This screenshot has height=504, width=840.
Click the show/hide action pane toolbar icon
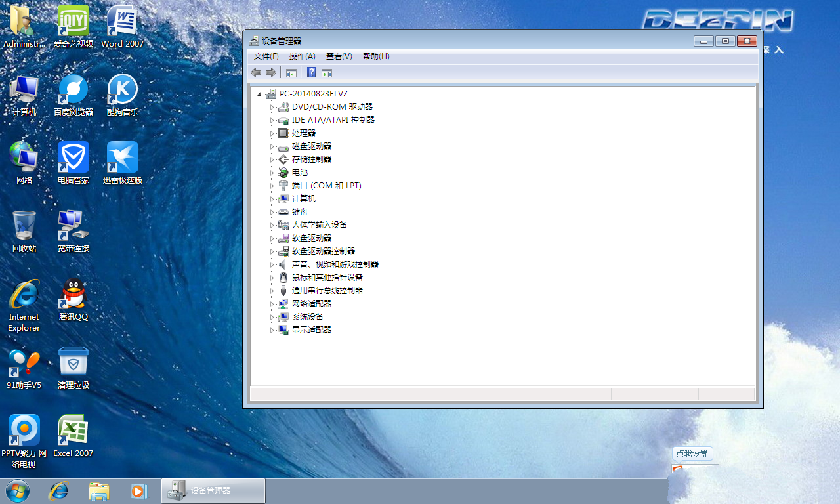(327, 73)
